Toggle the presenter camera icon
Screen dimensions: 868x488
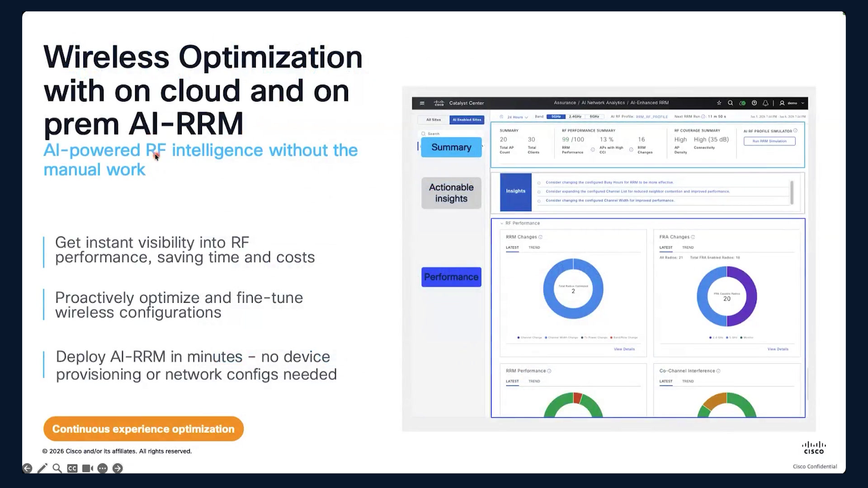(88, 469)
